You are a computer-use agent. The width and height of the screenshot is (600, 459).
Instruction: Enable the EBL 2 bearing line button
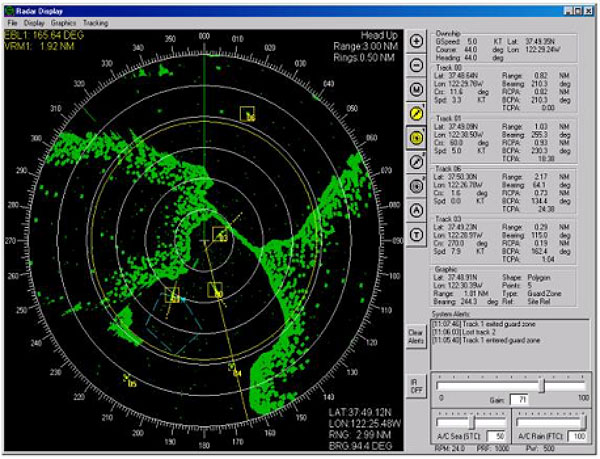pyautogui.click(x=416, y=162)
